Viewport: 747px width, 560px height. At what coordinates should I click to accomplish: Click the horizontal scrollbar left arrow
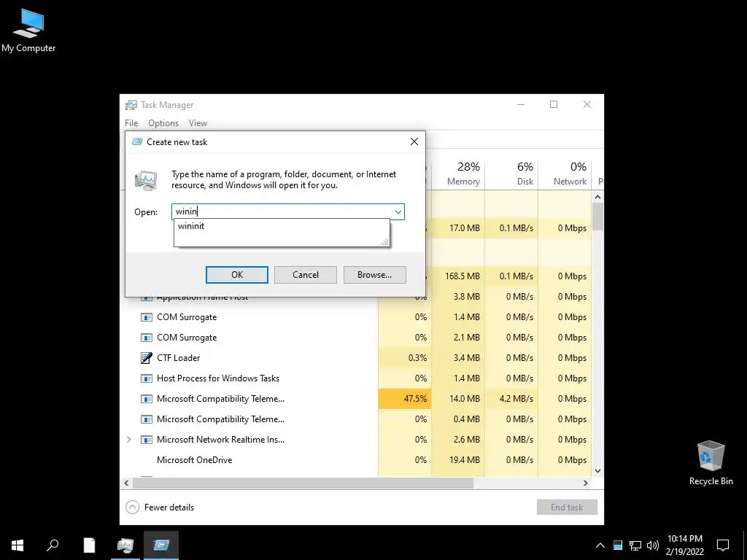pyautogui.click(x=126, y=483)
